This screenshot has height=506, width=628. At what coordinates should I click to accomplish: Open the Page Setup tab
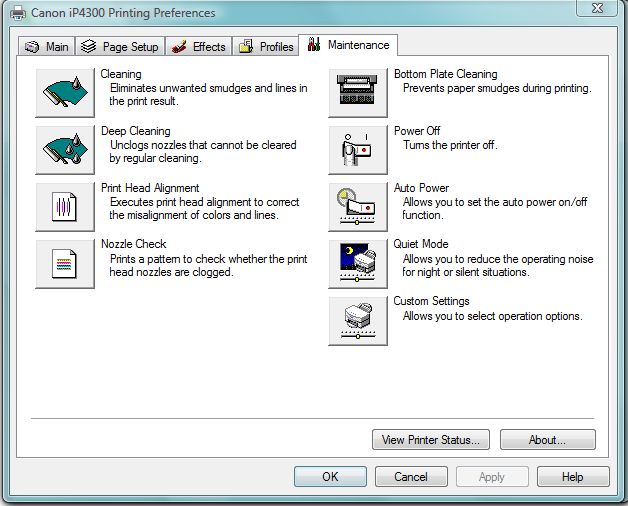tap(120, 46)
